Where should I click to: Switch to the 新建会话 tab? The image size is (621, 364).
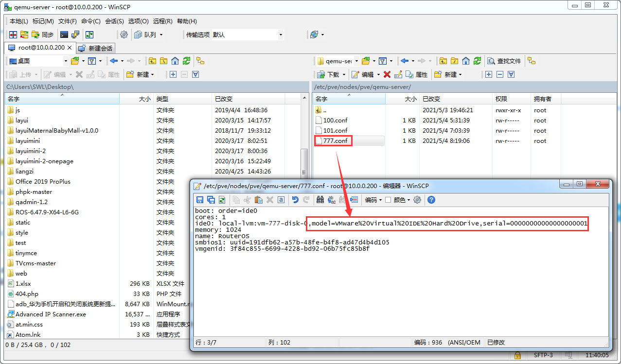[x=96, y=48]
